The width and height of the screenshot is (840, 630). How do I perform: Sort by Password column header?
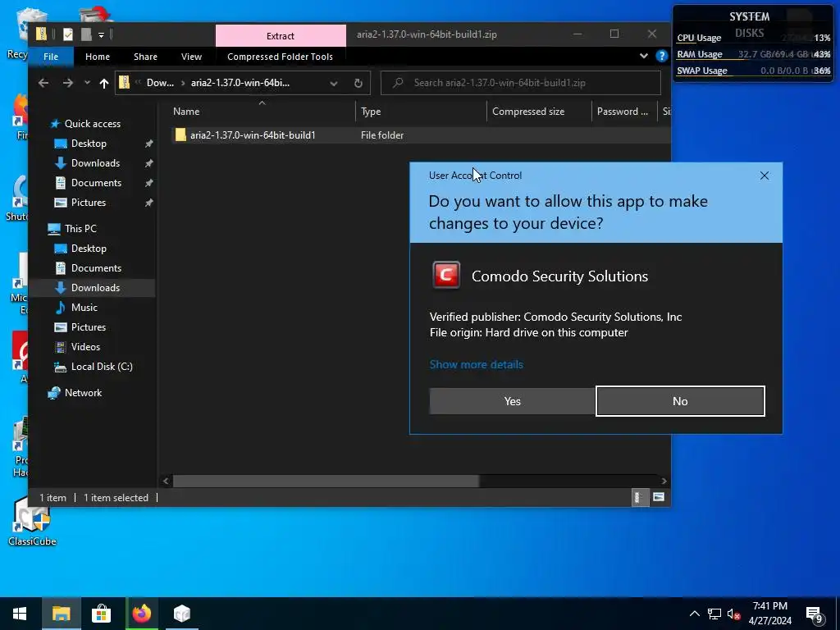click(x=623, y=112)
